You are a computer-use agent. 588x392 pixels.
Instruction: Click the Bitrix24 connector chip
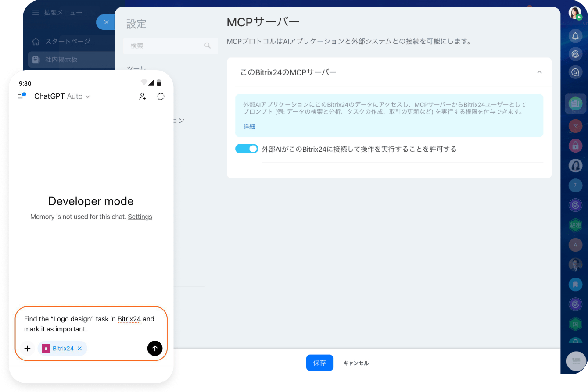coord(62,349)
